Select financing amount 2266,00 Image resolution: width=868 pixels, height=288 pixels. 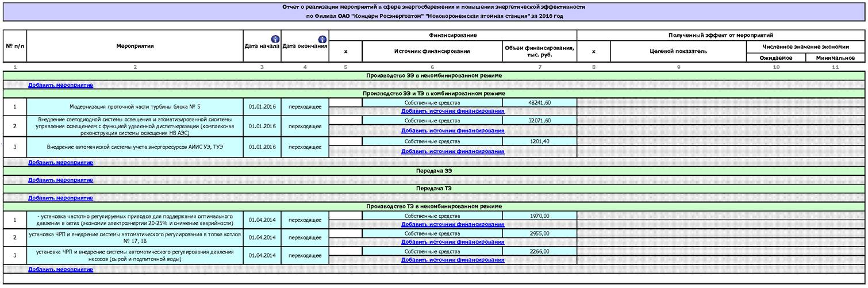pos(540,251)
